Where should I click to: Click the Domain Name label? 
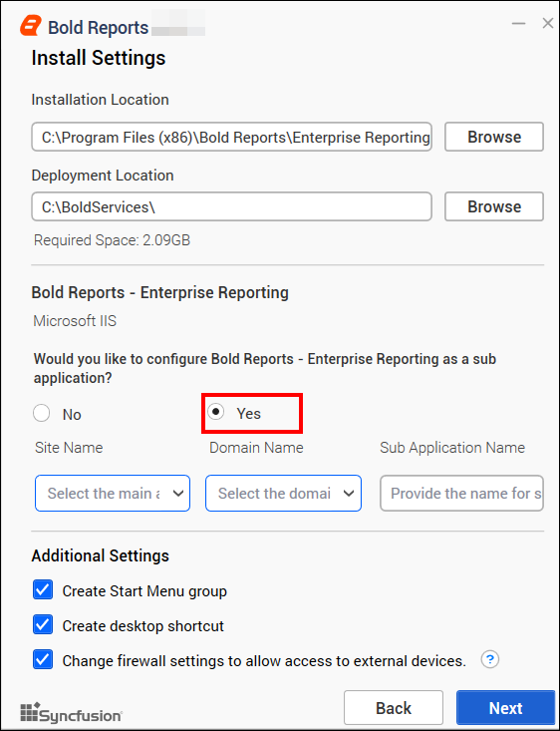click(x=256, y=448)
